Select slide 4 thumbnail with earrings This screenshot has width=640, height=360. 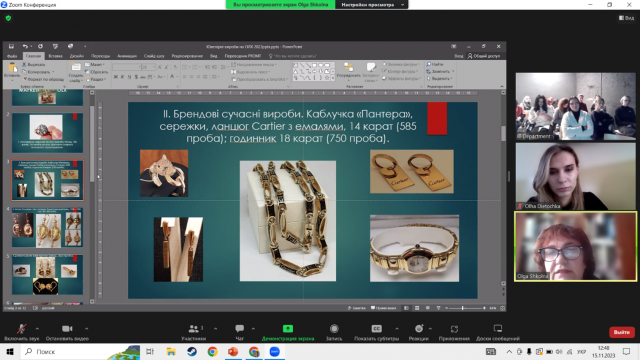[x=47, y=227]
